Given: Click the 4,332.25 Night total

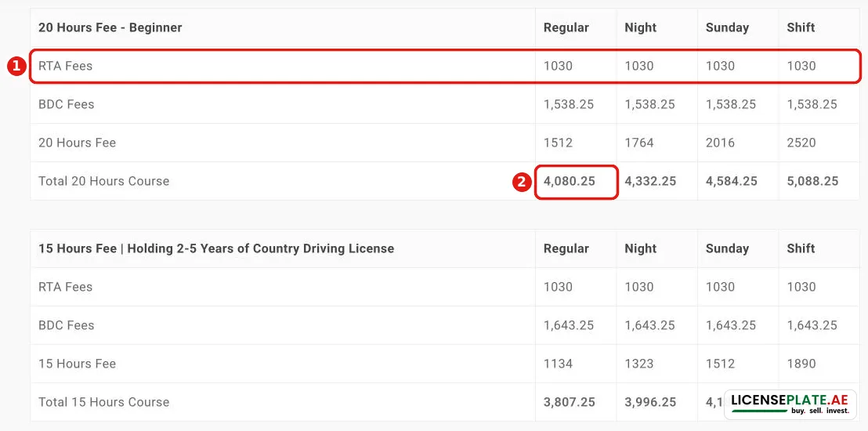Looking at the screenshot, I should coord(650,181).
